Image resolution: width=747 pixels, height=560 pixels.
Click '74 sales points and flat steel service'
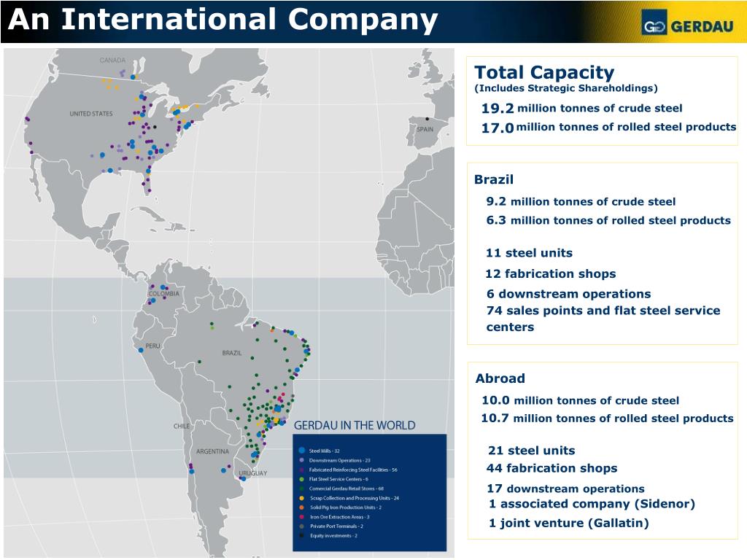pyautogui.click(x=603, y=311)
